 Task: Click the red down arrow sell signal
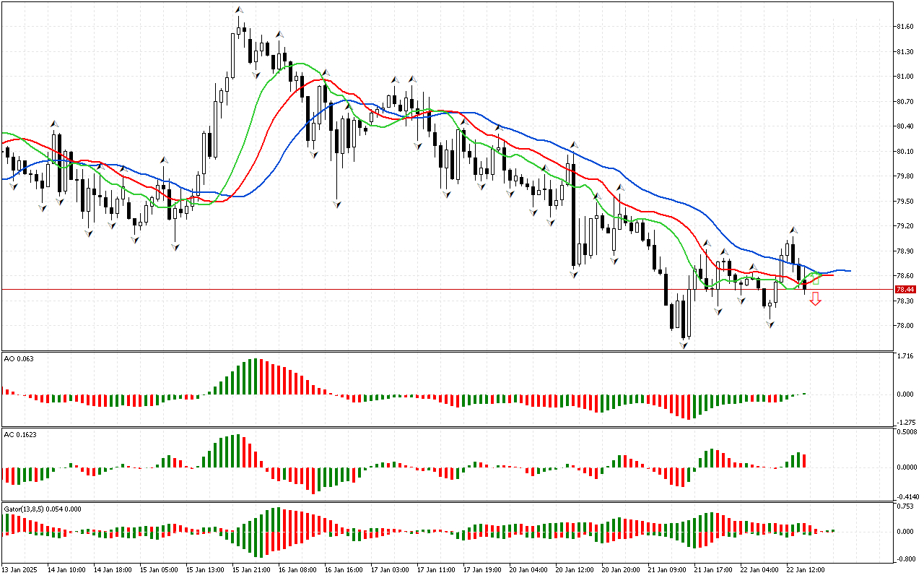pyautogui.click(x=815, y=299)
